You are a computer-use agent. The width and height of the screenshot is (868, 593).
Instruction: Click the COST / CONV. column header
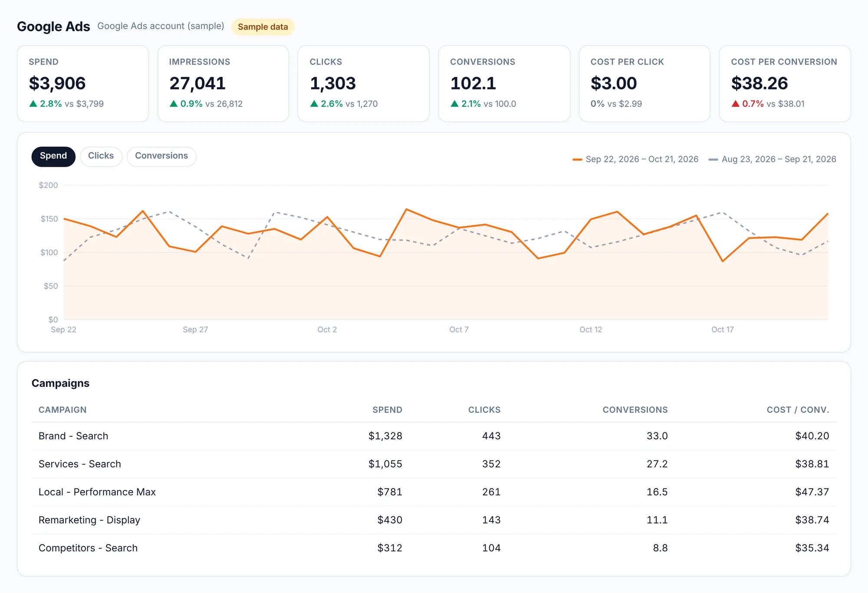pos(798,410)
